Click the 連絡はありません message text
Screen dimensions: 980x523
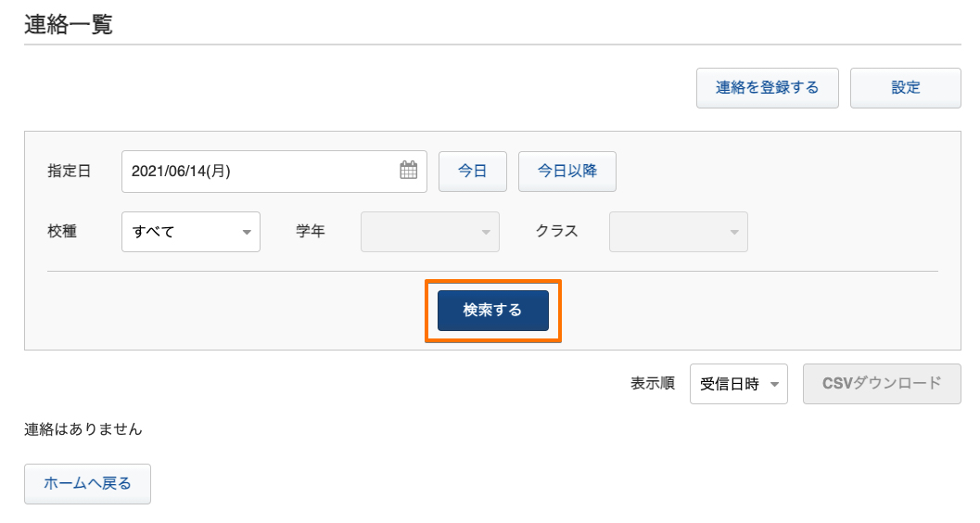(83, 429)
